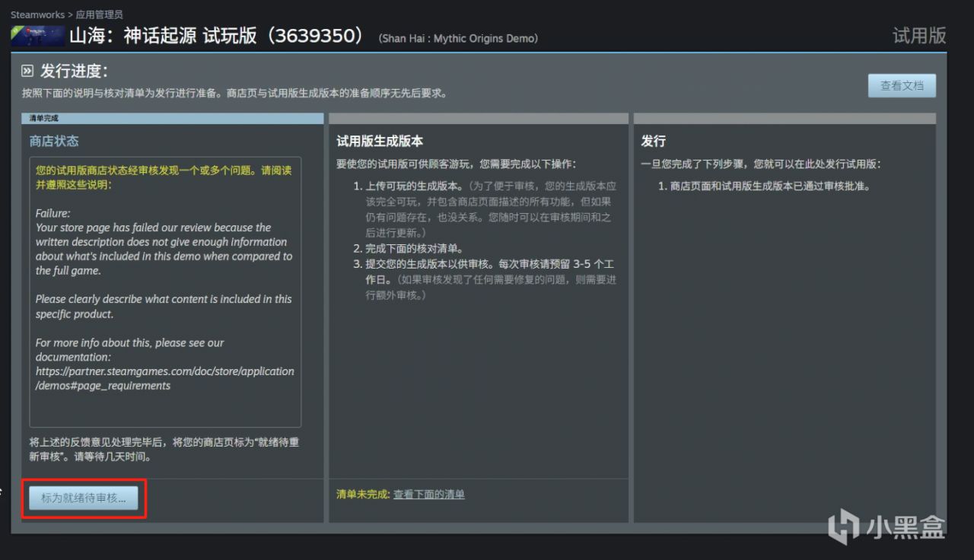Click the 'Failure:' line in the feedback
Screen dimensions: 974x560
(x=53, y=213)
